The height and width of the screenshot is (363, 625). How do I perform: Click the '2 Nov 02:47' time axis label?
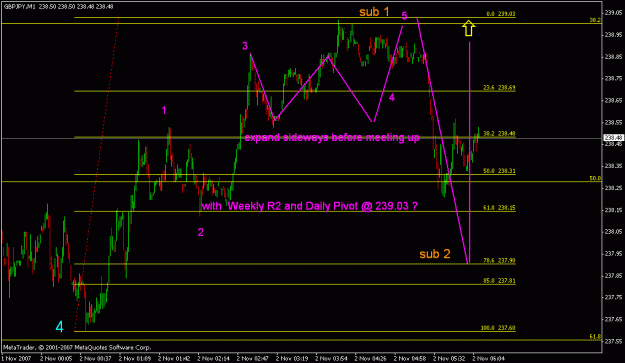click(253, 358)
